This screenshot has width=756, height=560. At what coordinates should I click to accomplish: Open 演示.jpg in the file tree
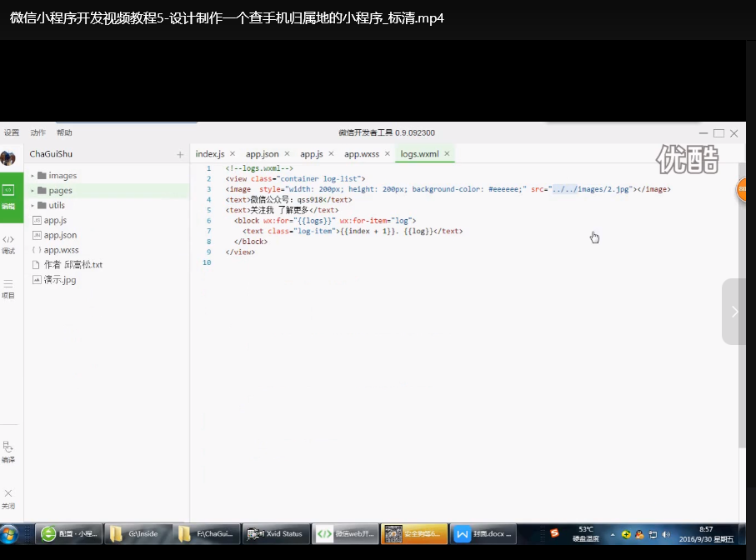coord(60,279)
